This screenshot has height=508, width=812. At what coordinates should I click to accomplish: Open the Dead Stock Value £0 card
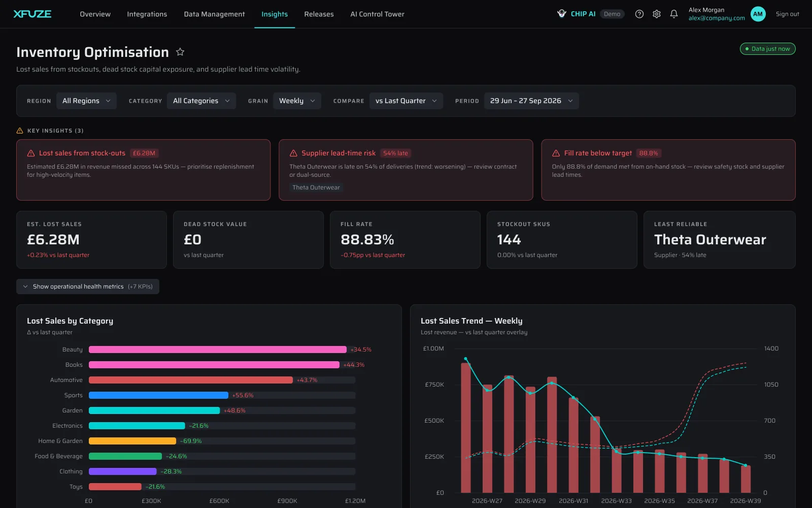coord(248,240)
